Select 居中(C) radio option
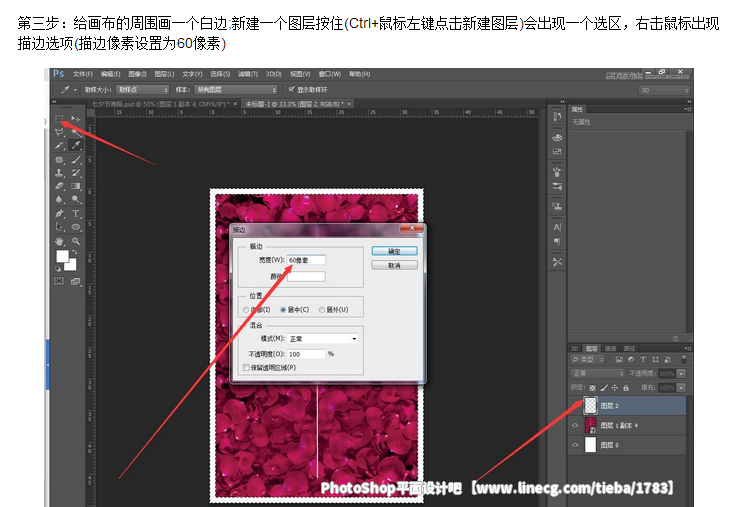The image size is (729, 507). point(283,309)
